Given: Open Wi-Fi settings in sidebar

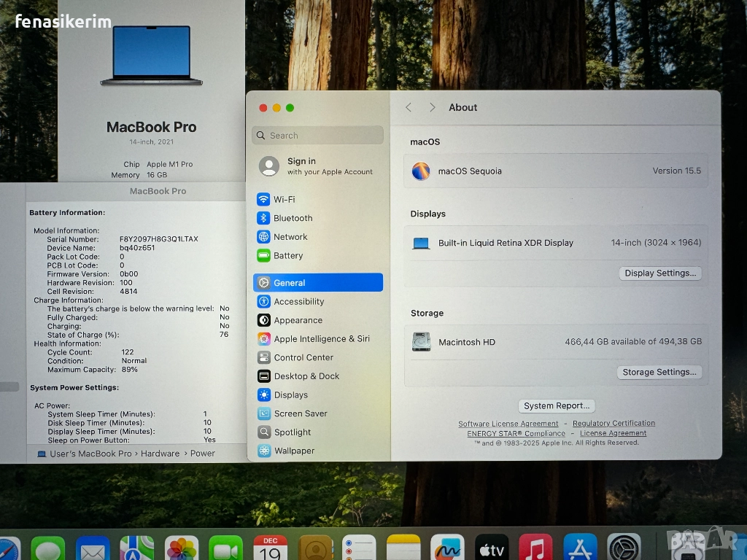Looking at the screenshot, I should pyautogui.click(x=284, y=200).
